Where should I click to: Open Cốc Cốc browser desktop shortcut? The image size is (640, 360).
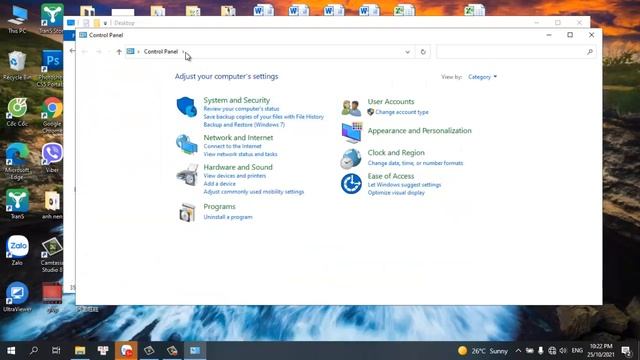(x=17, y=112)
